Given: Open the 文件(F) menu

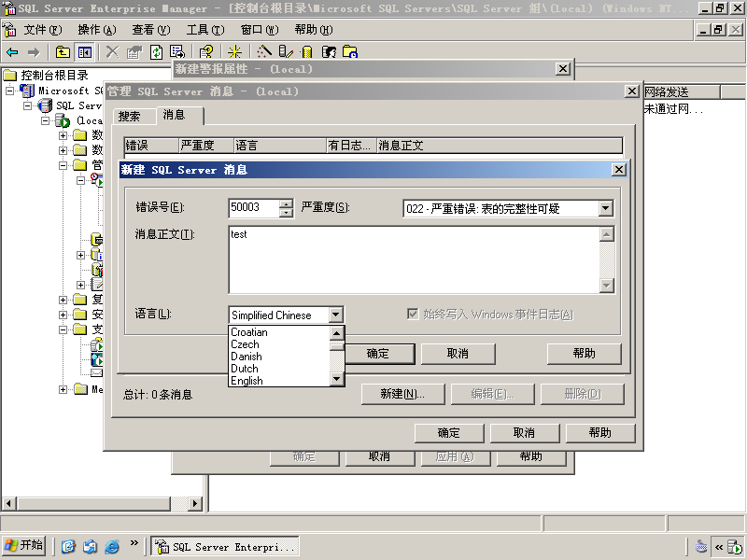Looking at the screenshot, I should [43, 30].
